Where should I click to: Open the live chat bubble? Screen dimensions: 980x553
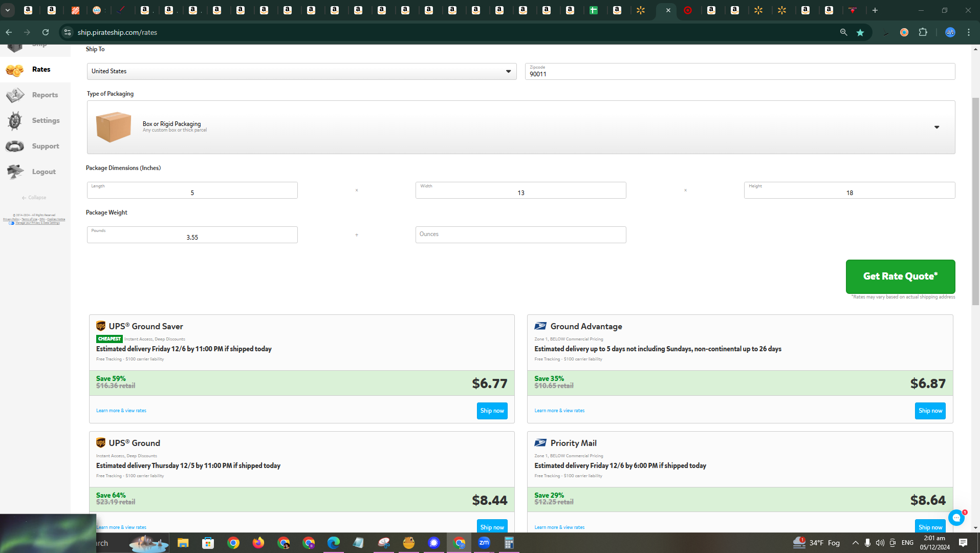click(956, 518)
